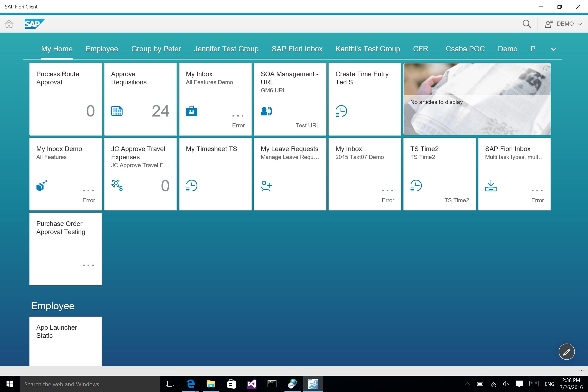The image size is (588, 392).
Task: Expand the group tabs overflow chevron
Action: [553, 49]
